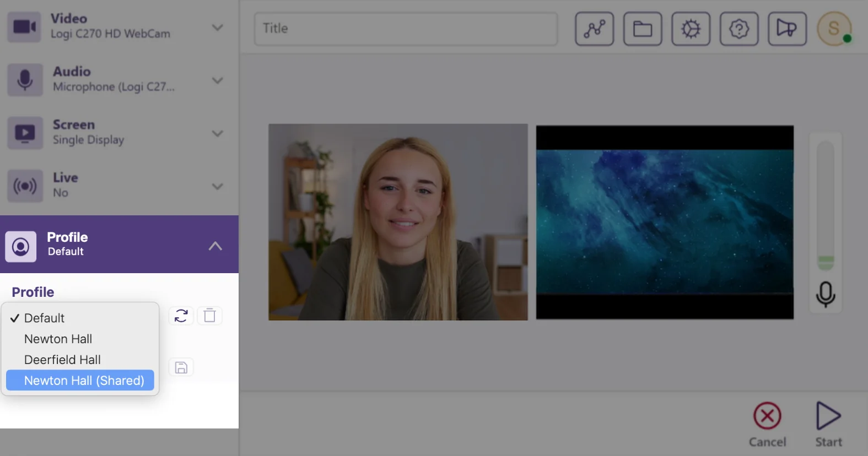Start the recording
Screen dimensions: 868x456
[x=828, y=425]
